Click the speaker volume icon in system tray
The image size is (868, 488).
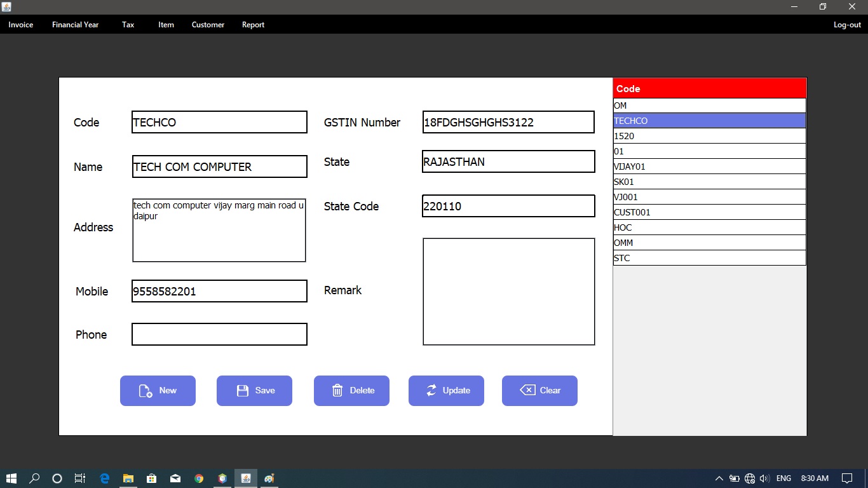click(x=765, y=478)
